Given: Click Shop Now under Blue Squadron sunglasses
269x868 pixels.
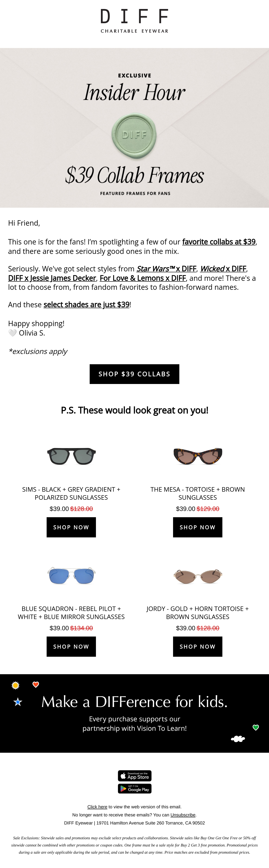Looking at the screenshot, I should (x=71, y=647).
